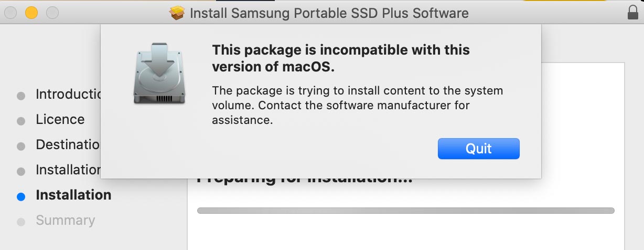Click the window title 'Install Samsung Portable SSD Plus Software'
644x250 pixels.
(x=329, y=13)
